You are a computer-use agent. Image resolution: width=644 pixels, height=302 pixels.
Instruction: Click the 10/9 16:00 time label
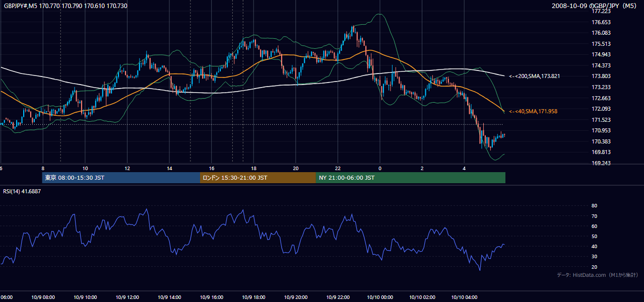click(212, 297)
